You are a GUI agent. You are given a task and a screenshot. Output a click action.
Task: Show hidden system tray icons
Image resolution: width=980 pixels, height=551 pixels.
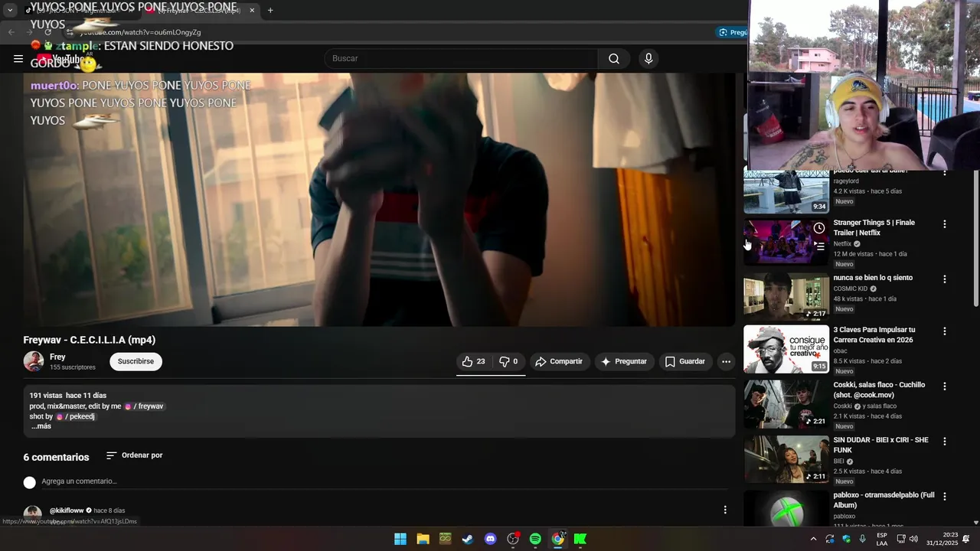click(813, 540)
